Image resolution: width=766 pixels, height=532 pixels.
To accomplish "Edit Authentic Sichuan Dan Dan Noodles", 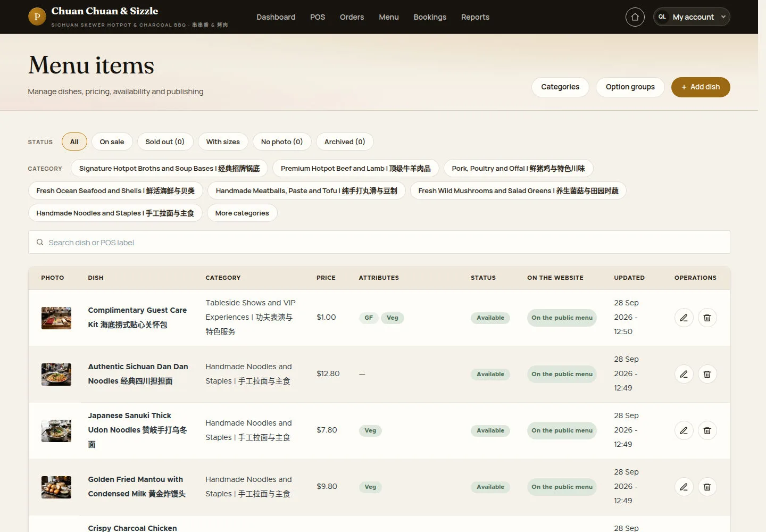I will pos(684,374).
